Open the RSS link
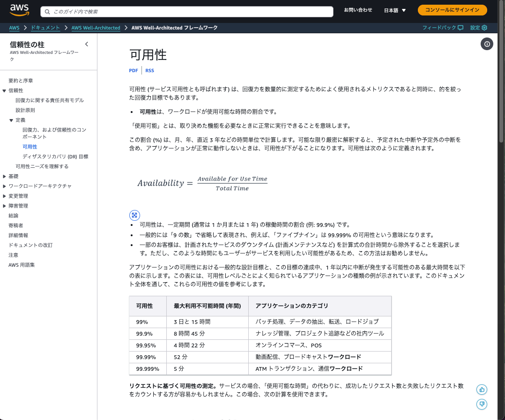 click(149, 71)
